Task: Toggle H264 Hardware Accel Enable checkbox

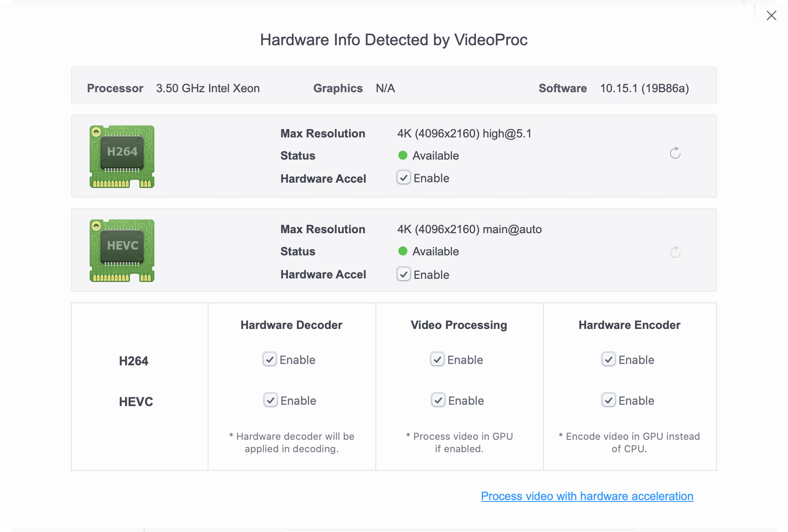Action: click(404, 178)
